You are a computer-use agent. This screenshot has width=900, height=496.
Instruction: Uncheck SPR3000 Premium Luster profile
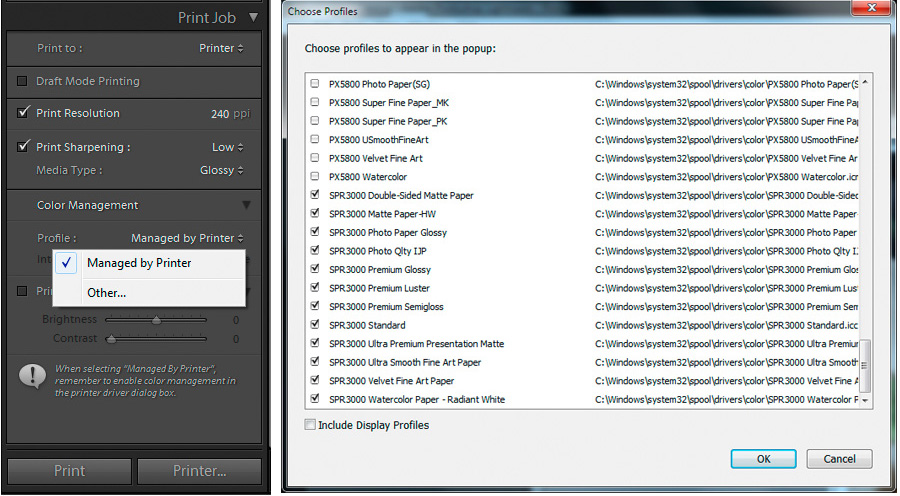tap(315, 287)
